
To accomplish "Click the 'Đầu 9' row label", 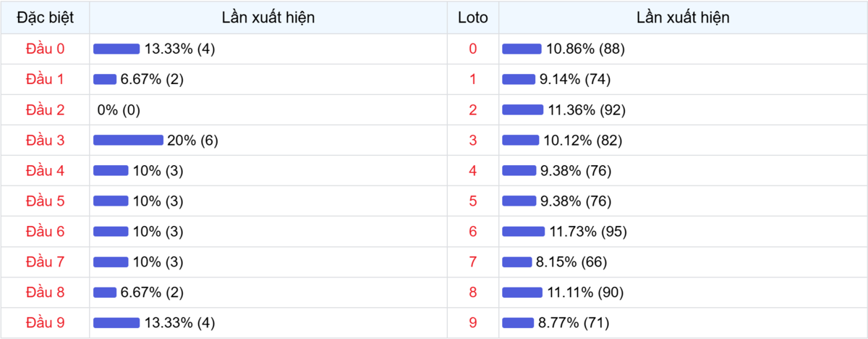I will coord(45,323).
